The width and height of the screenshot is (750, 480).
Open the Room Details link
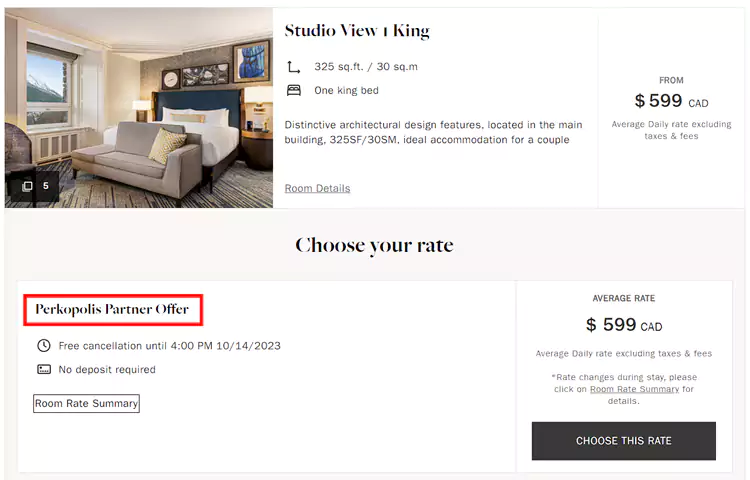pyautogui.click(x=317, y=188)
